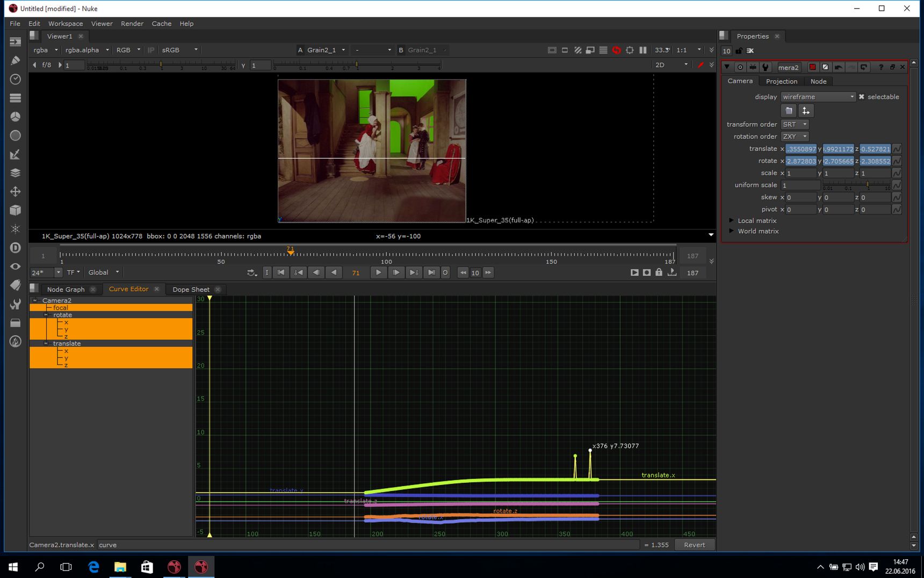
Task: Toggle the selectable checkbox
Action: point(862,97)
